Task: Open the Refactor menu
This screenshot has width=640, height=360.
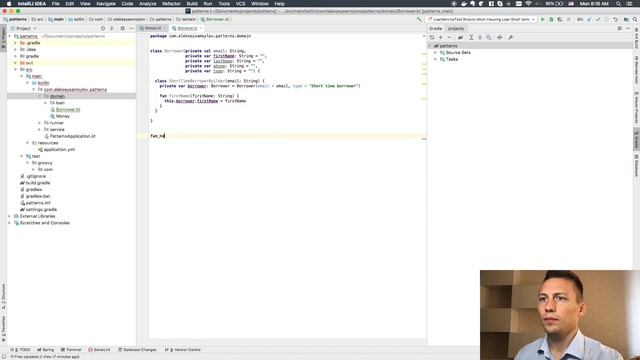Action: pyautogui.click(x=171, y=4)
